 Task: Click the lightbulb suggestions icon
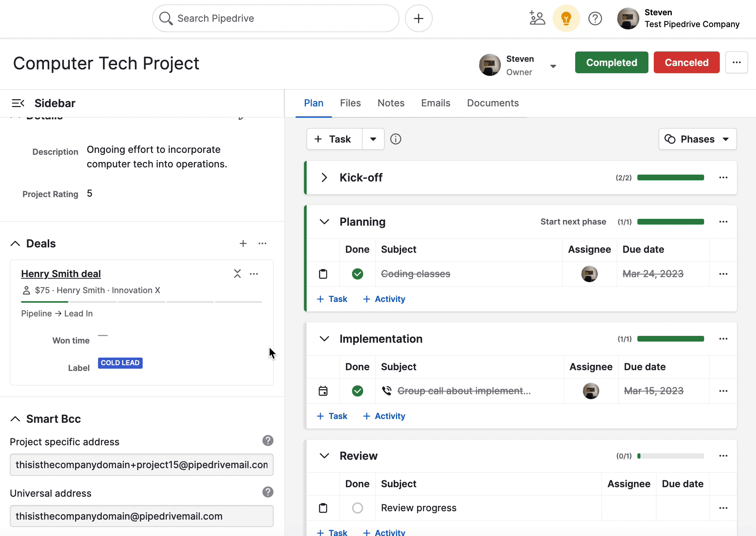[x=566, y=18]
